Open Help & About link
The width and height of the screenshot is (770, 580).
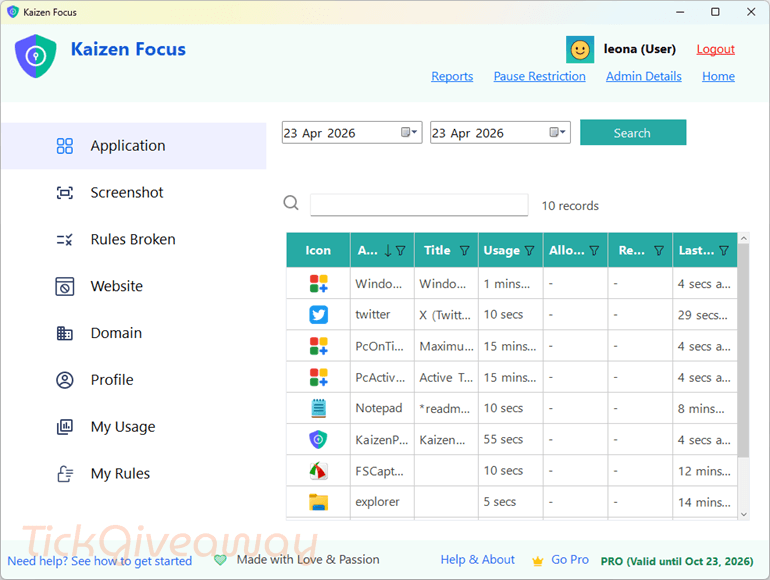477,560
